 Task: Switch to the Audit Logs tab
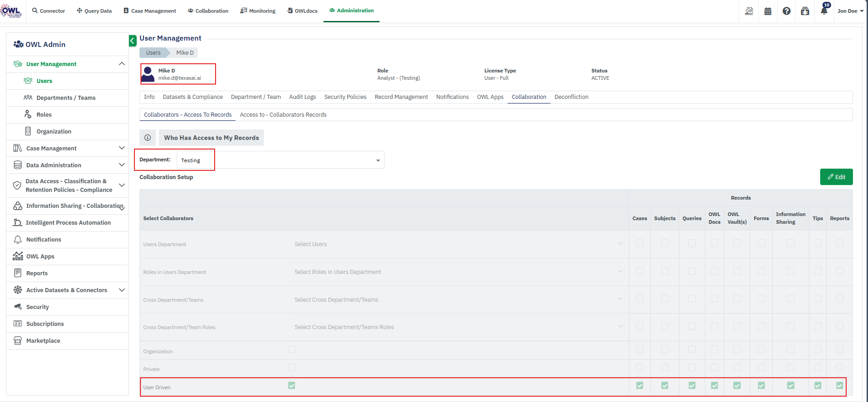coord(302,97)
